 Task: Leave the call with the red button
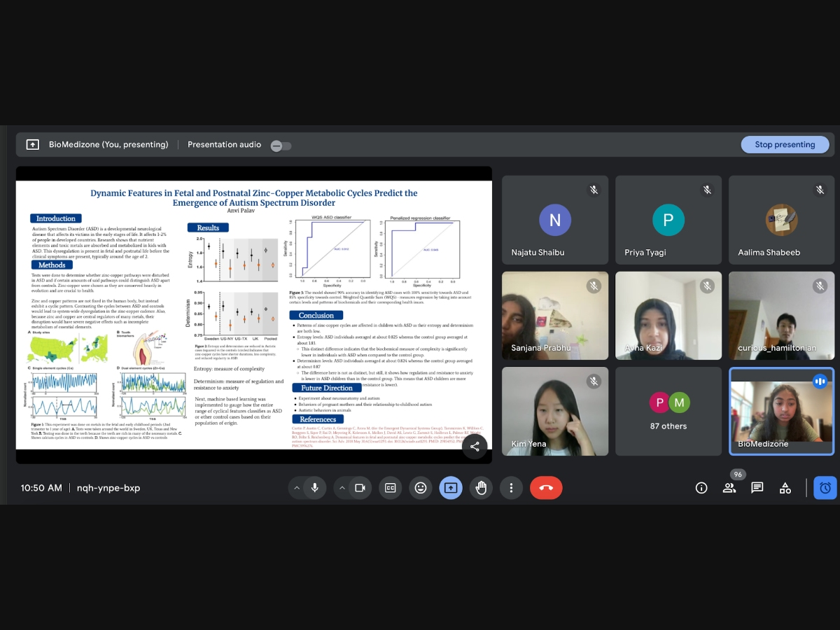pos(546,488)
